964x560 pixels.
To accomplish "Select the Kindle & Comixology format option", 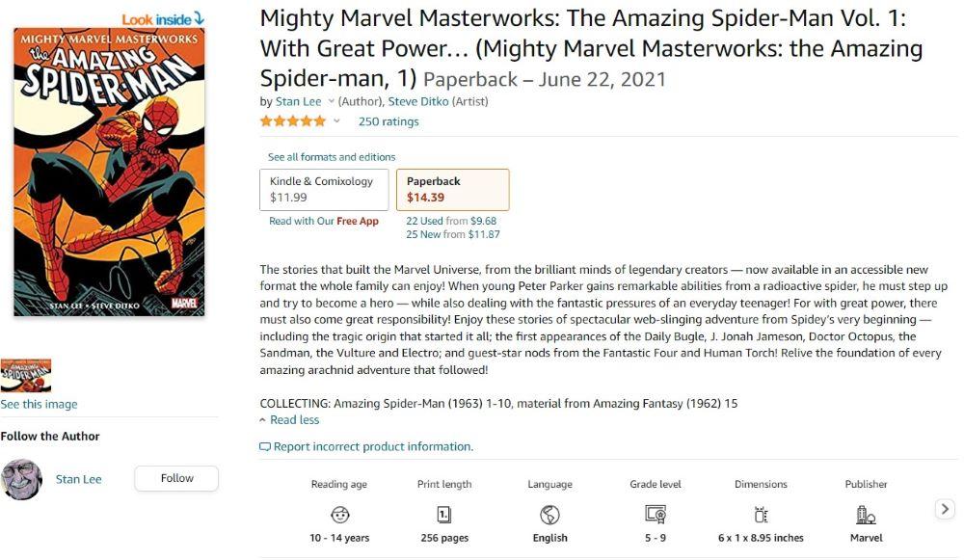I will coord(324,189).
